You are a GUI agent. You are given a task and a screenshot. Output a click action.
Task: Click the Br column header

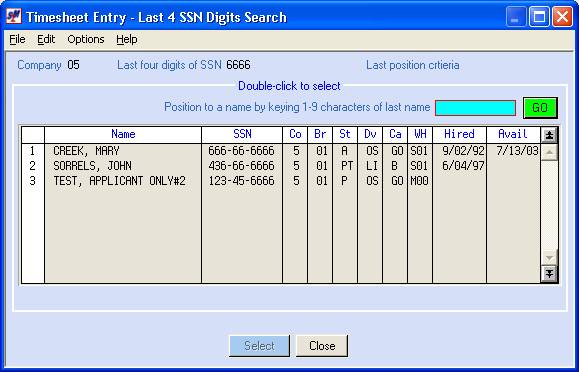[320, 134]
